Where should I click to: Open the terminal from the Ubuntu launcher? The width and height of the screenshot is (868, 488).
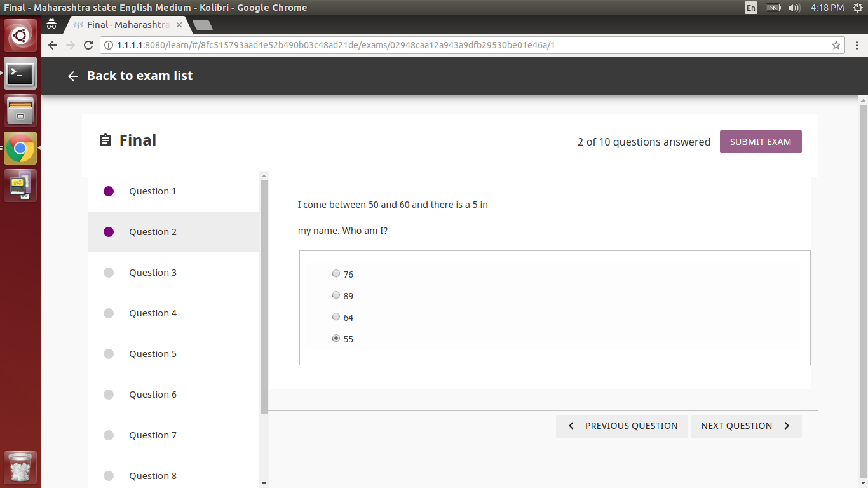(20, 74)
